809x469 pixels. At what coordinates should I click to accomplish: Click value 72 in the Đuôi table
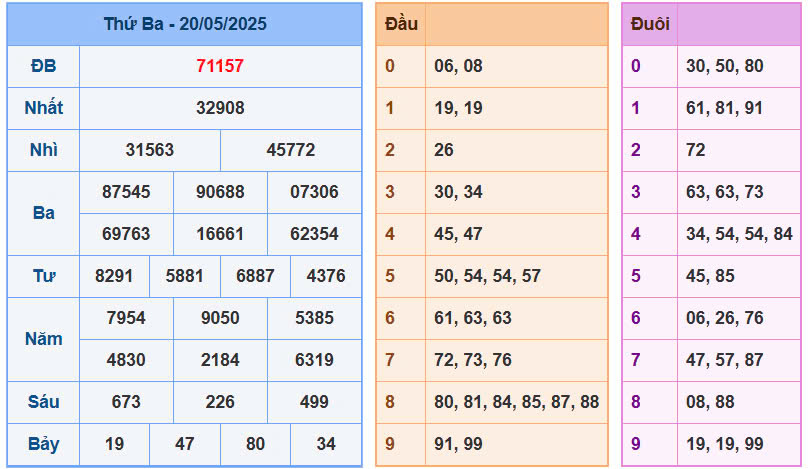[695, 150]
